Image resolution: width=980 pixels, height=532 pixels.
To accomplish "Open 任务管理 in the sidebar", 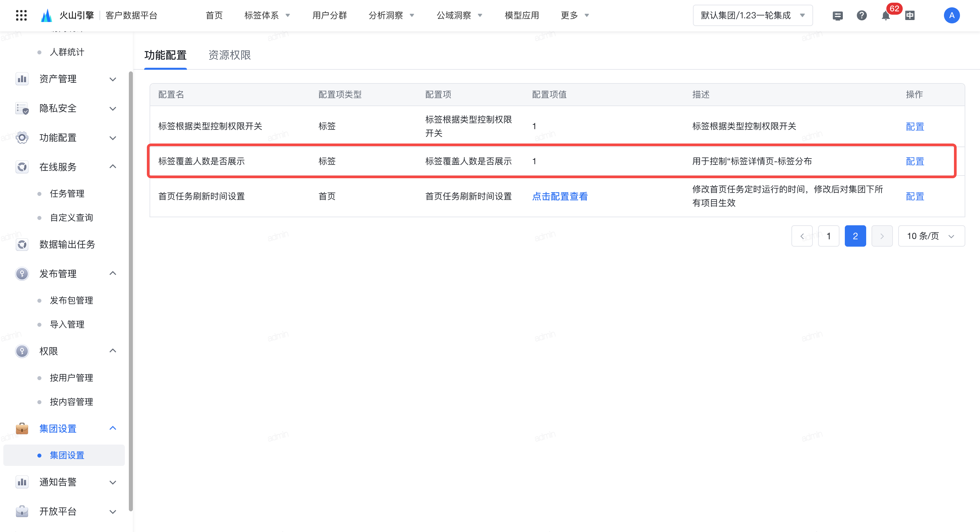I will point(67,194).
